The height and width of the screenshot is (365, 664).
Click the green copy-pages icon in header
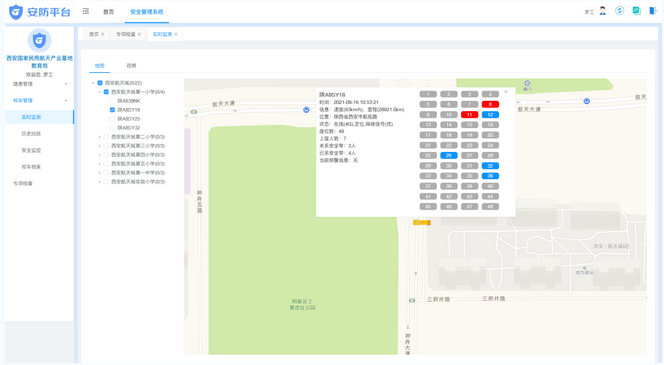[636, 11]
